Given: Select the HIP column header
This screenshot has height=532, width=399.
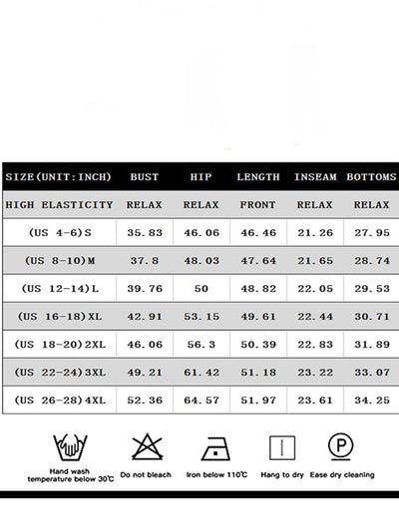Looking at the screenshot, I should coord(200,177).
